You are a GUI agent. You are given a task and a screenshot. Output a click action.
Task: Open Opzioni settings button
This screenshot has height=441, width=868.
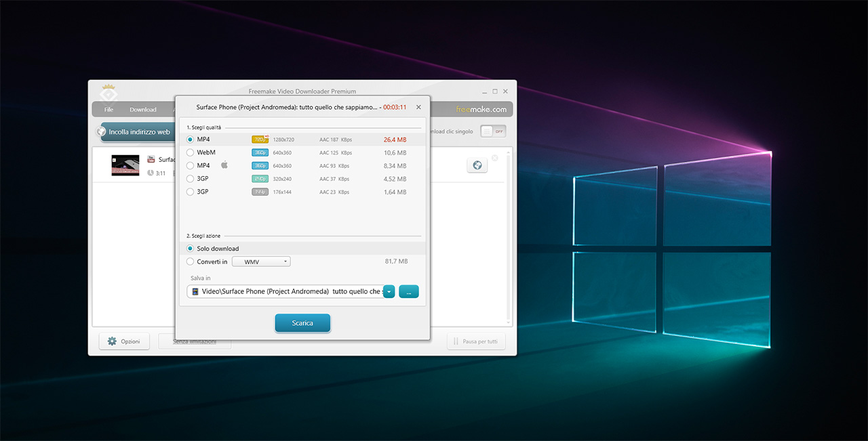[123, 341]
